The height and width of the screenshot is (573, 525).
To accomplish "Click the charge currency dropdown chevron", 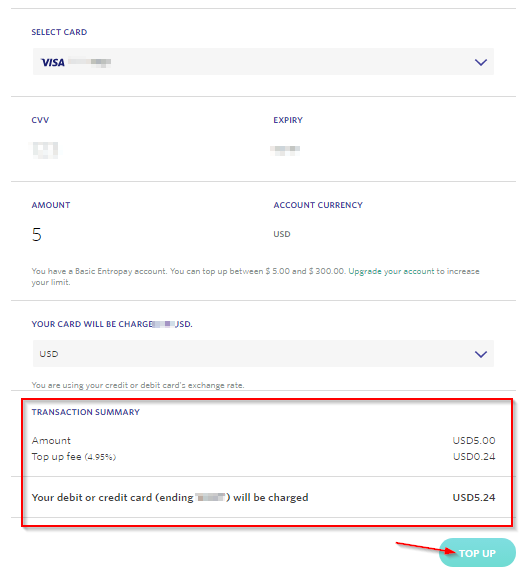I will 480,354.
